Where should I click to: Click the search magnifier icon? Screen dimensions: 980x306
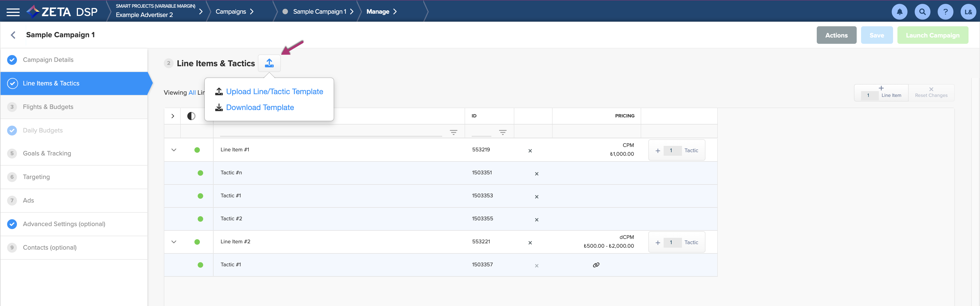[922, 12]
